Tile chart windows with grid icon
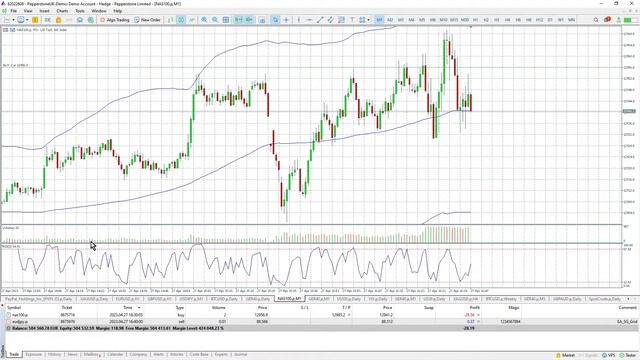Viewport: 640px width, 360px height. (x=226, y=20)
